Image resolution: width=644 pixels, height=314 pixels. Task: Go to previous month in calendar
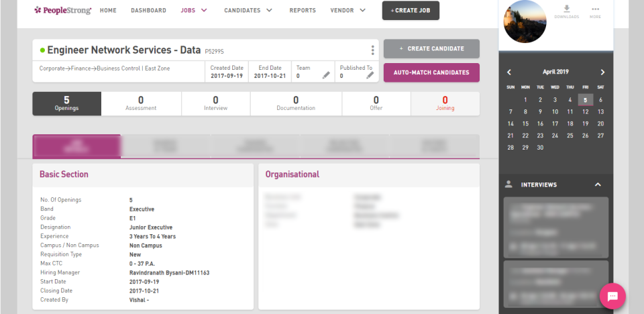[509, 72]
